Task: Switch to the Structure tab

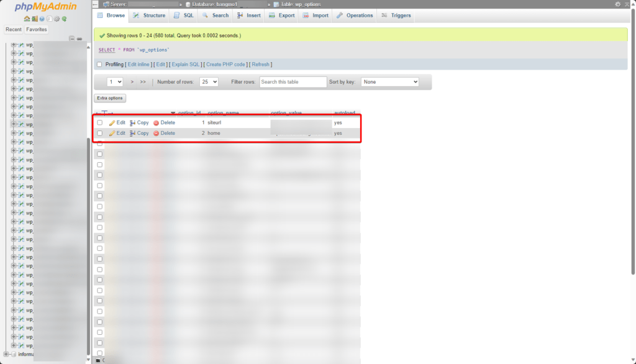Action: 149,16
